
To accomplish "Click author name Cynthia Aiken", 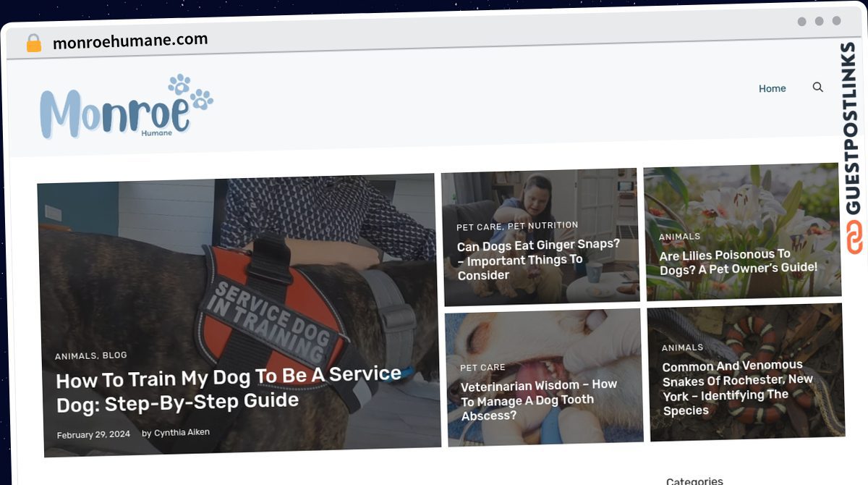I will [x=182, y=432].
